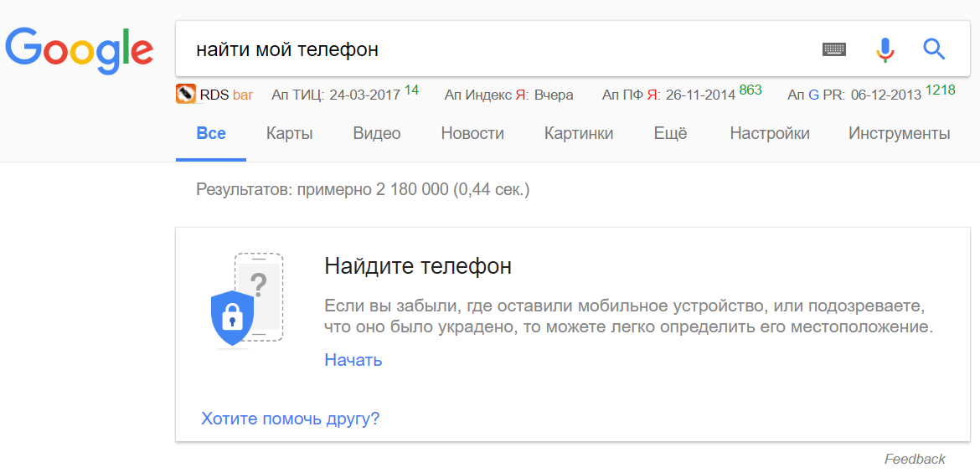This screenshot has width=980, height=473.
Task: Click the Feedback link
Action: coord(915,460)
